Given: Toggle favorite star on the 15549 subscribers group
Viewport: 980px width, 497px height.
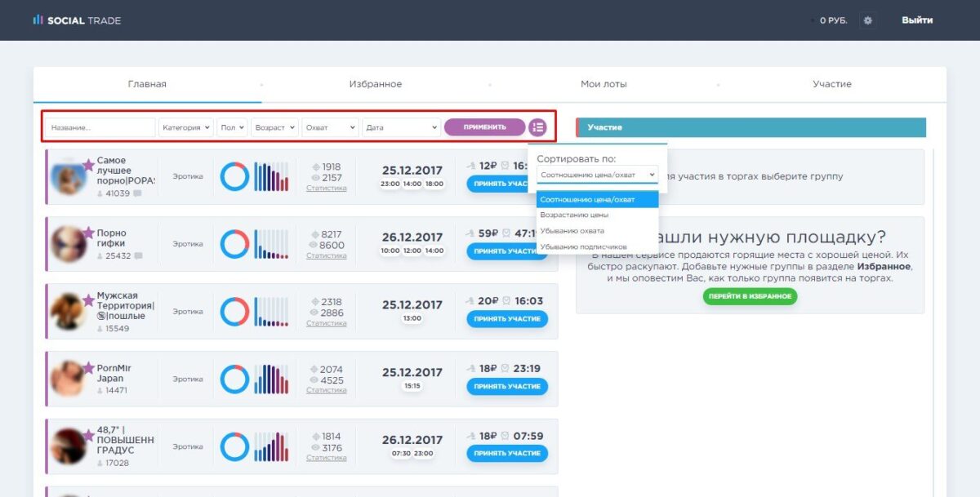Looking at the screenshot, I should coord(88,300).
